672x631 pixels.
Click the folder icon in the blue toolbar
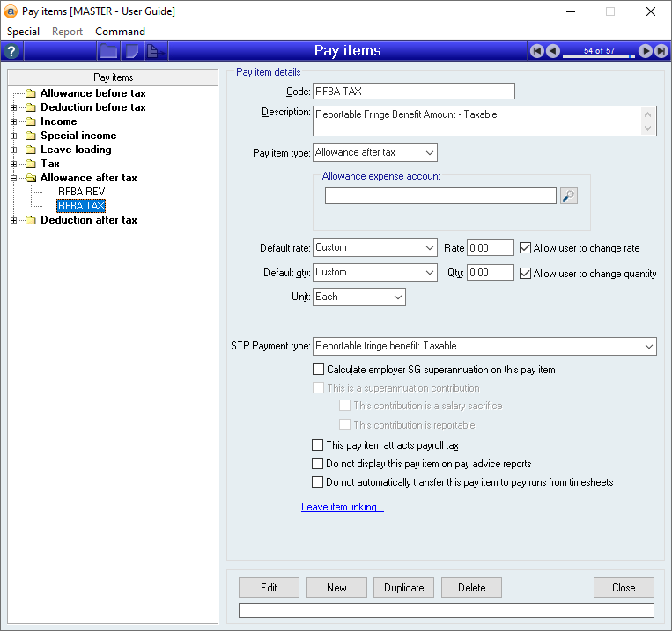pos(108,51)
